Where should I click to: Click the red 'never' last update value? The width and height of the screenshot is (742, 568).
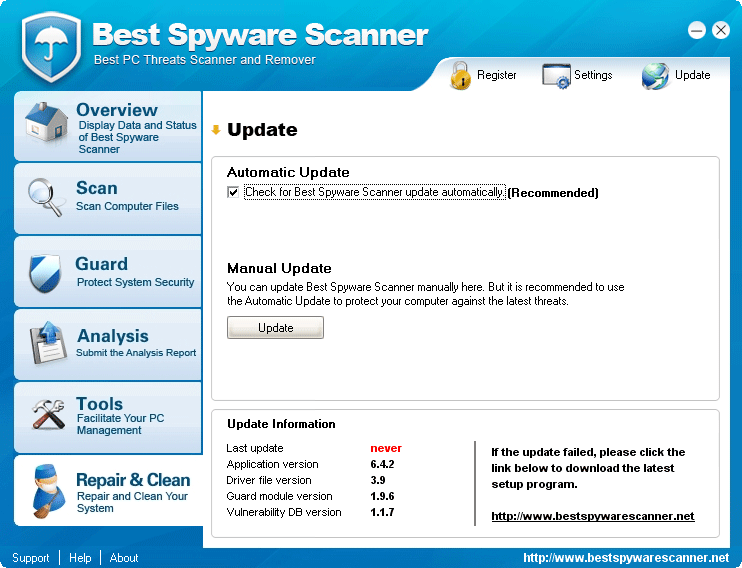(386, 448)
